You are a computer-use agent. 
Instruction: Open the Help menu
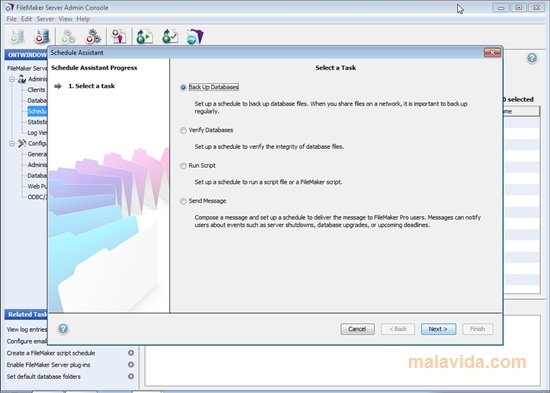pos(83,19)
